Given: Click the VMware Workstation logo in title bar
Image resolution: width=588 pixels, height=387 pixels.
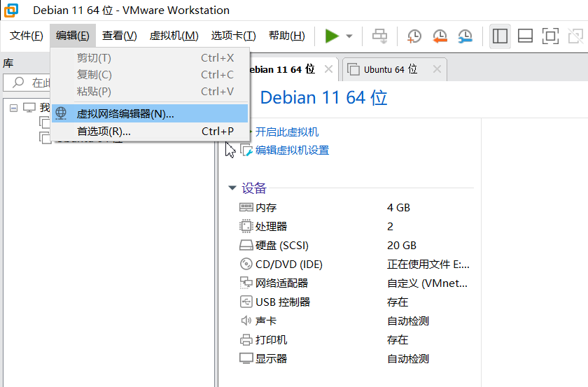Looking at the screenshot, I should 11,10.
